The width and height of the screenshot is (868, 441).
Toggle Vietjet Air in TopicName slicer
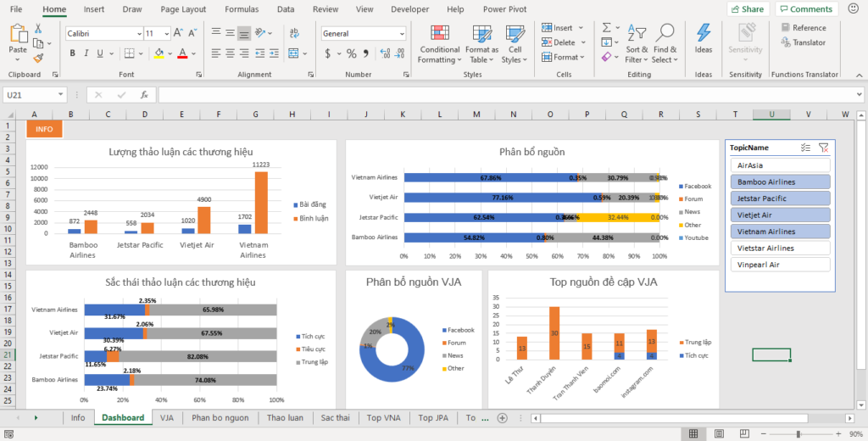(780, 215)
